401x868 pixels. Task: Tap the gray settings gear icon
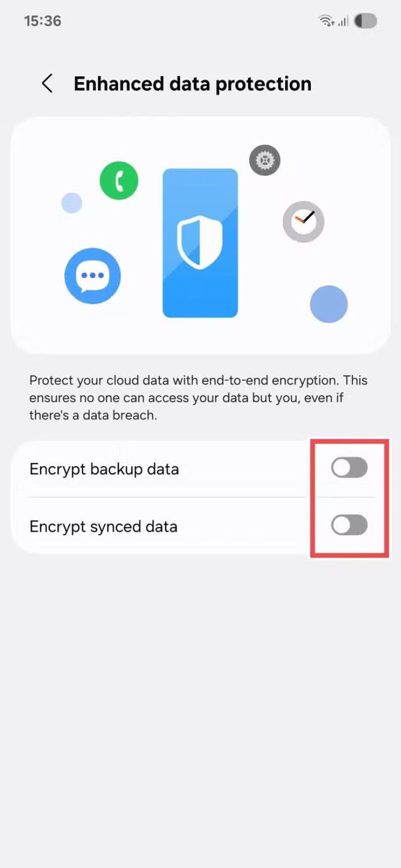coord(265,160)
